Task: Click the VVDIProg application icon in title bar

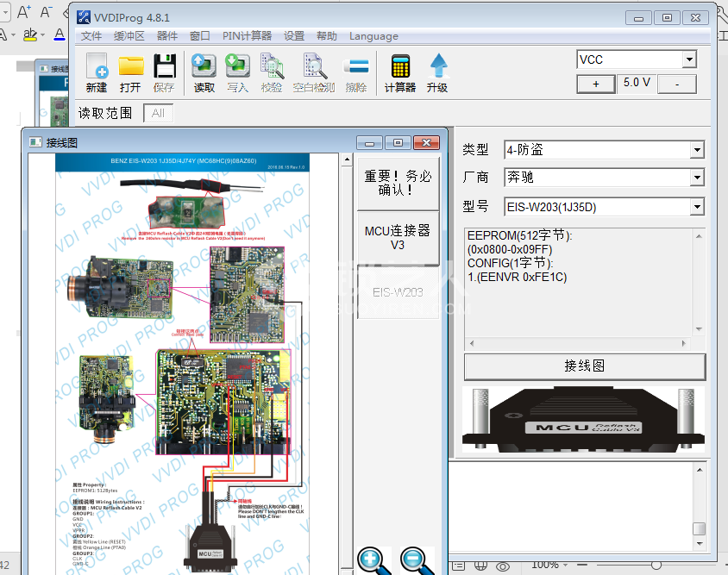Action: [x=84, y=17]
